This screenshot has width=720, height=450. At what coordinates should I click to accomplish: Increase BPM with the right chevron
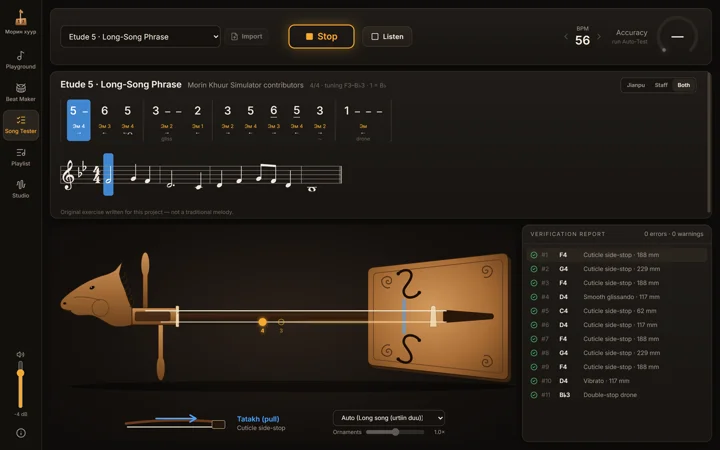click(x=599, y=37)
